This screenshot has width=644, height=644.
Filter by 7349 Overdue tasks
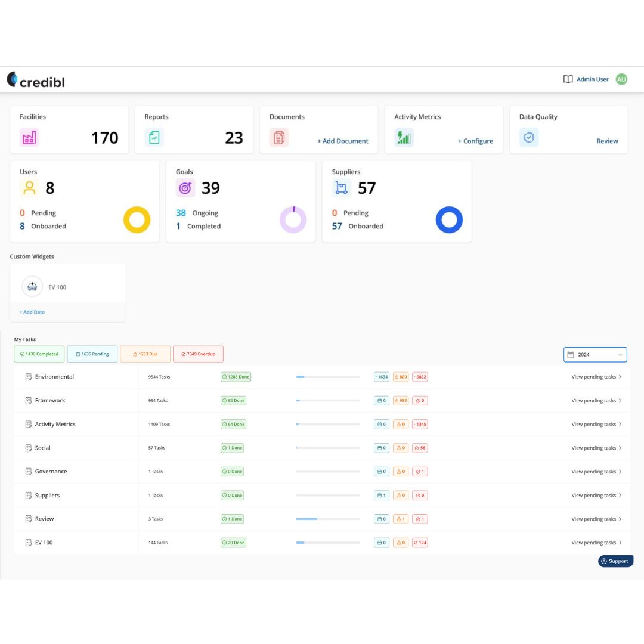point(198,354)
